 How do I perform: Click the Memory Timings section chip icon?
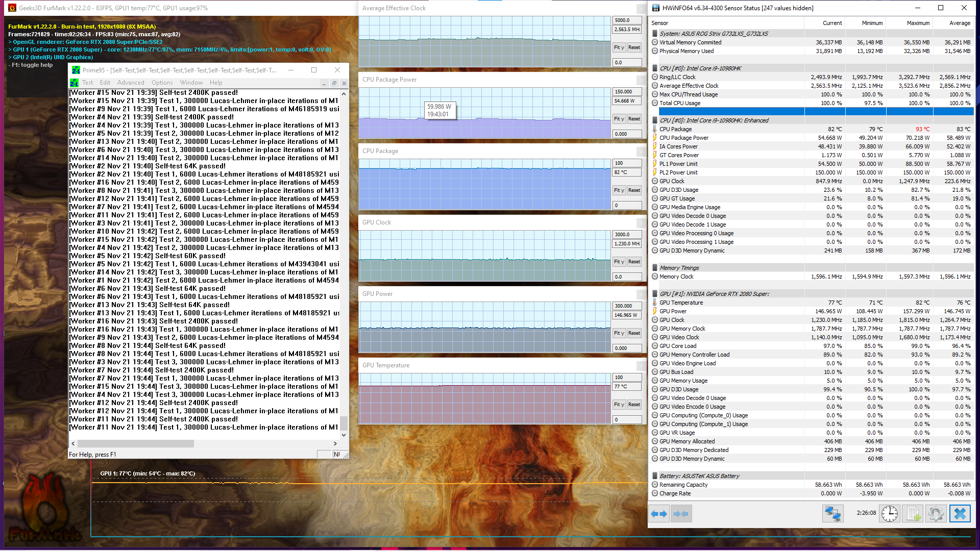(x=654, y=268)
